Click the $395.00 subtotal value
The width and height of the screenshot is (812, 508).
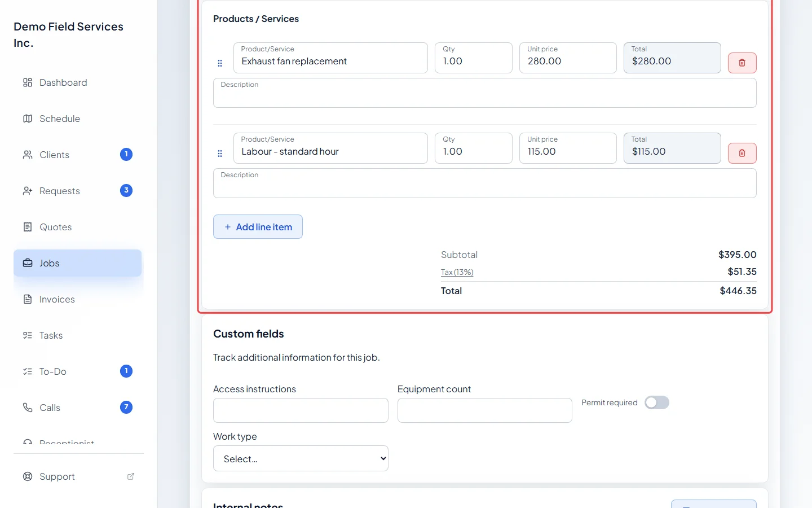tap(738, 255)
